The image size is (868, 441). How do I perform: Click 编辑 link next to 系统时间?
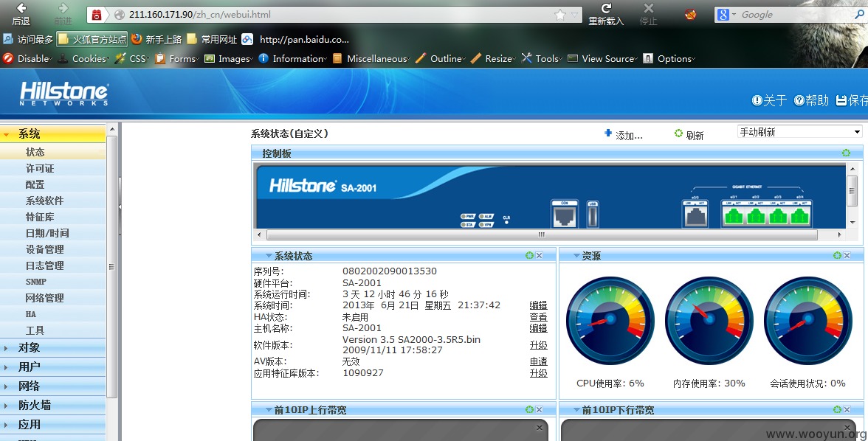(x=539, y=305)
